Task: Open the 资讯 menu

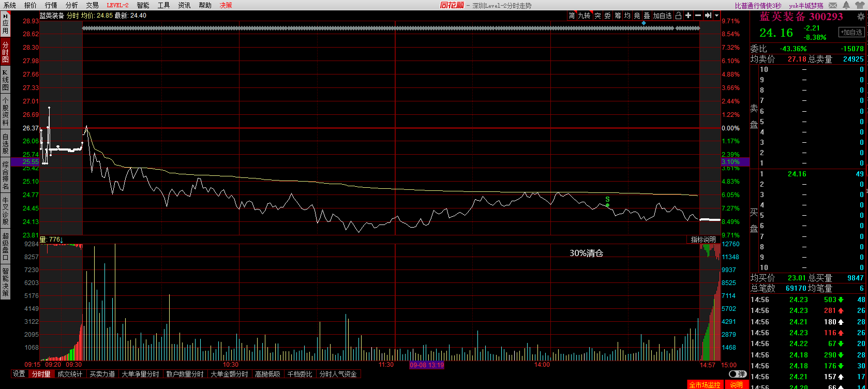Action: 184,5
